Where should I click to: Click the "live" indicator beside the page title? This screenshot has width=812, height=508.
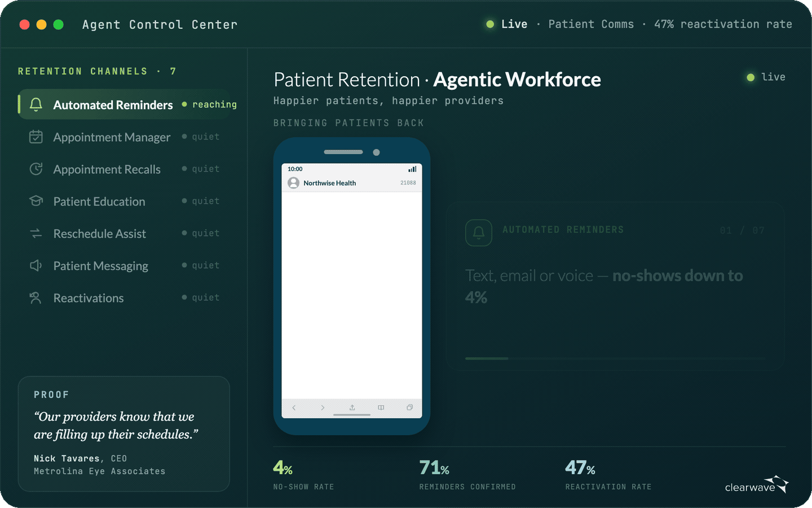[766, 77]
